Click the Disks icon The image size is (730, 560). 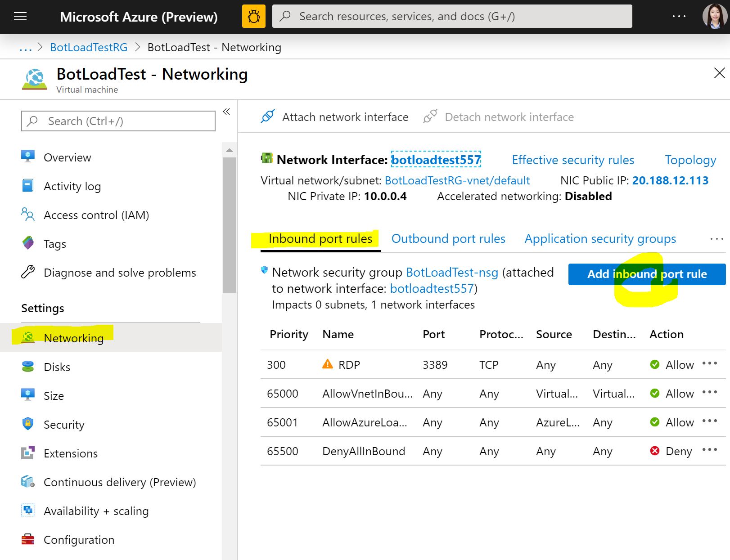[28, 367]
